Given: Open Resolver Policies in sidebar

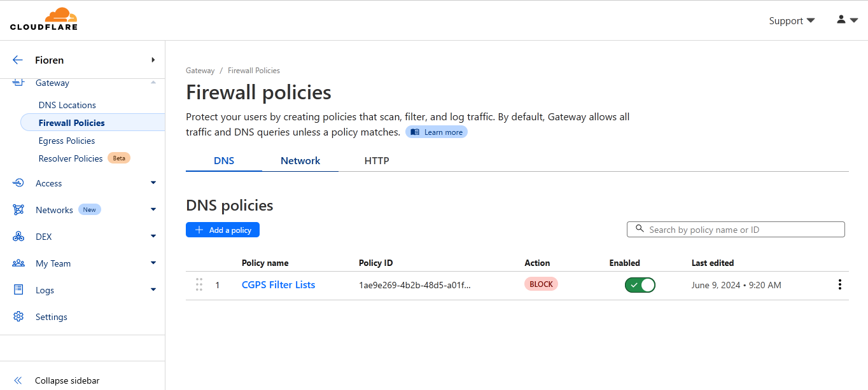Looking at the screenshot, I should tap(71, 158).
